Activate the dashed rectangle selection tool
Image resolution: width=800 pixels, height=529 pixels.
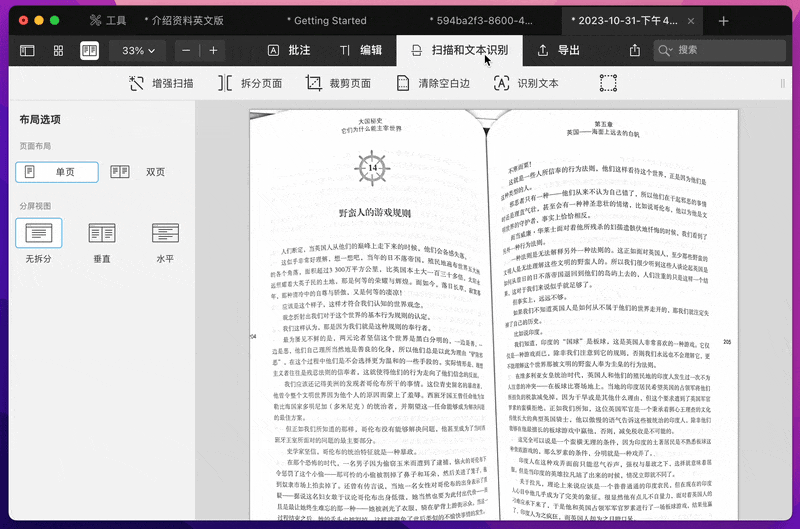point(608,84)
